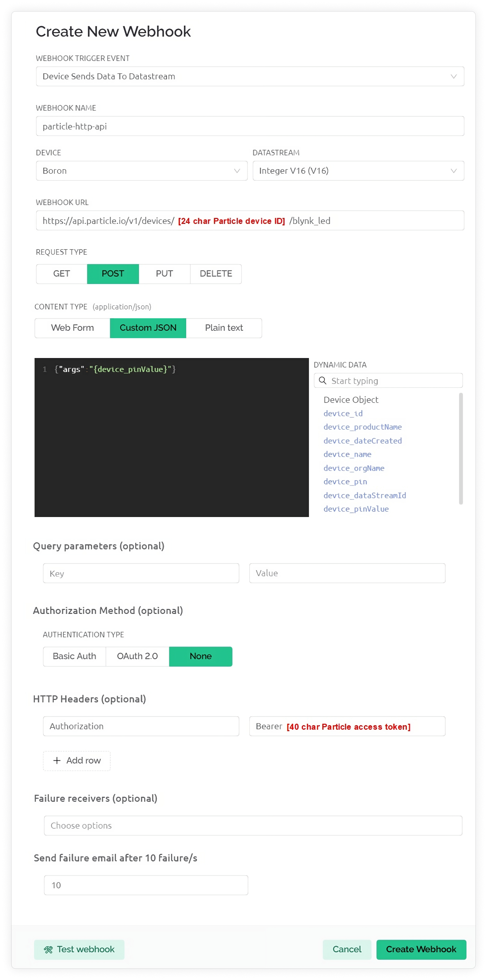This screenshot has height=980, width=487.
Task: Click the Webhook Name input field
Action: pyautogui.click(x=250, y=126)
